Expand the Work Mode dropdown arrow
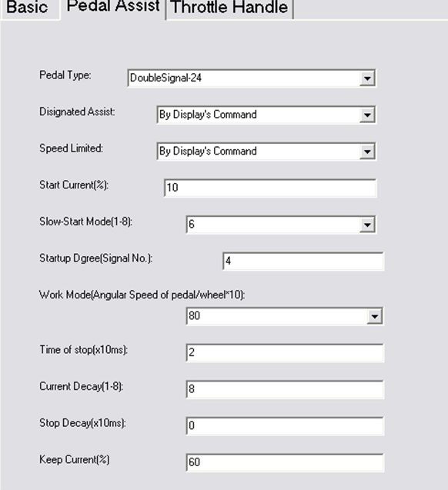 (374, 316)
